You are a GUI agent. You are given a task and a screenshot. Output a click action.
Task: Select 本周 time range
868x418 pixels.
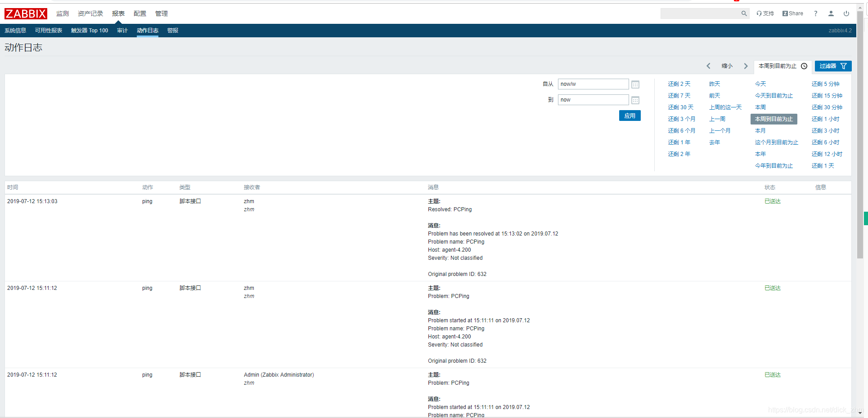[x=760, y=107]
